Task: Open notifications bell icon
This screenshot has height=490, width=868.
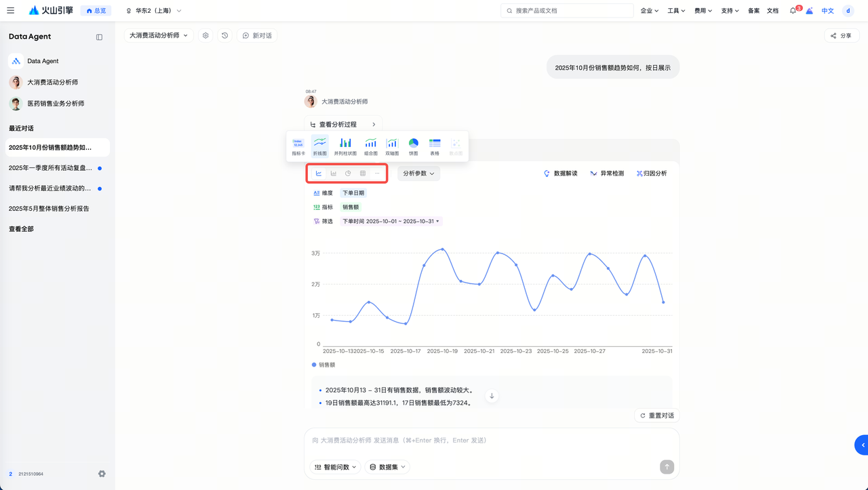Action: click(793, 11)
